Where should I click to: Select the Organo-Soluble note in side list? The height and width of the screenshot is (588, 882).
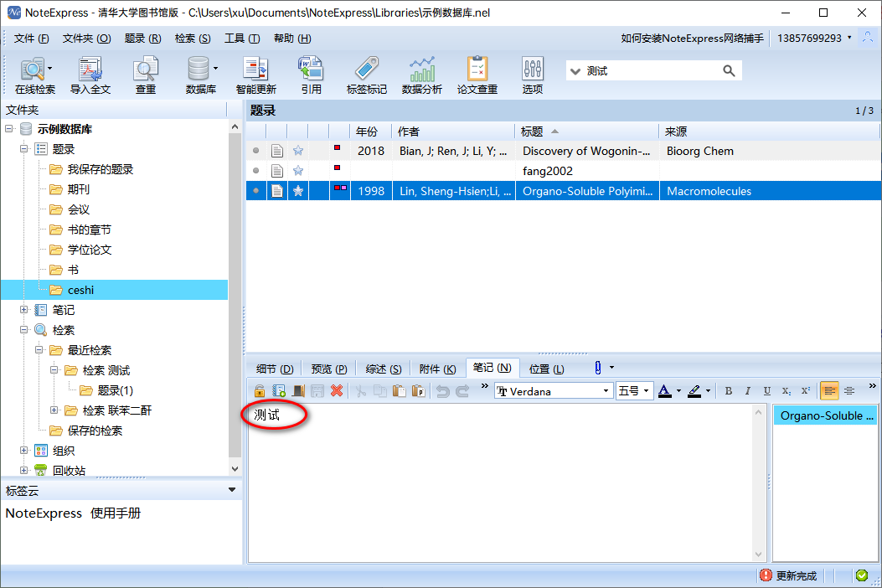(825, 415)
